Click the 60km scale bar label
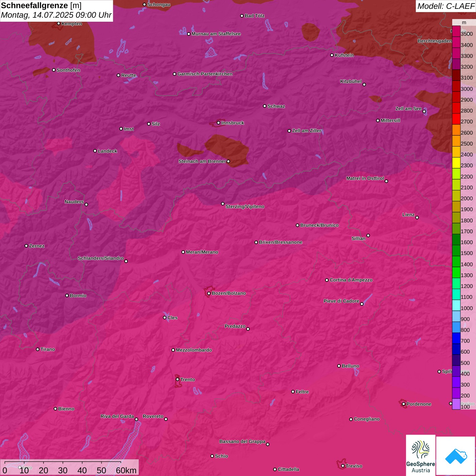476x476 pixels. click(126, 470)
